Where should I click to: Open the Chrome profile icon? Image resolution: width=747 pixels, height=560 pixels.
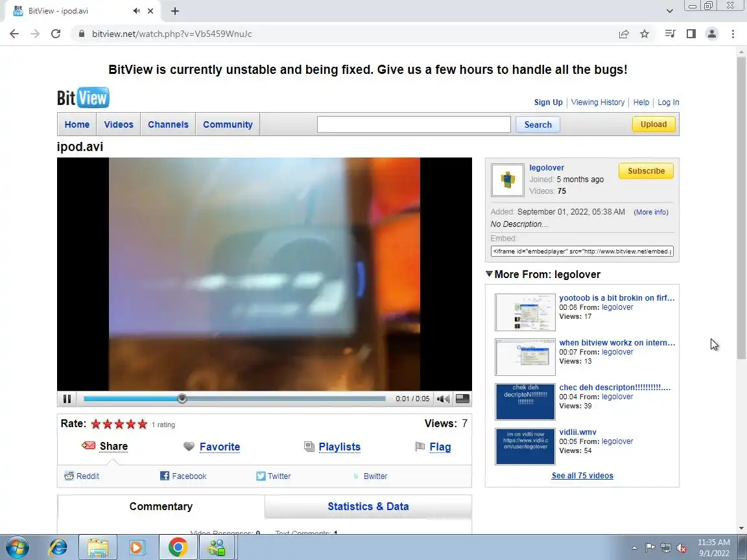[712, 34]
